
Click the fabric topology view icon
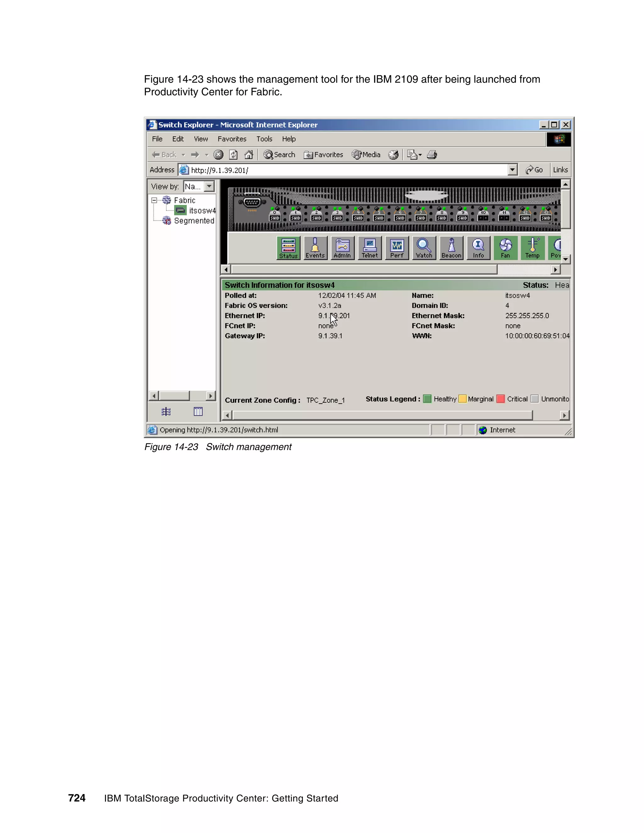[166, 411]
